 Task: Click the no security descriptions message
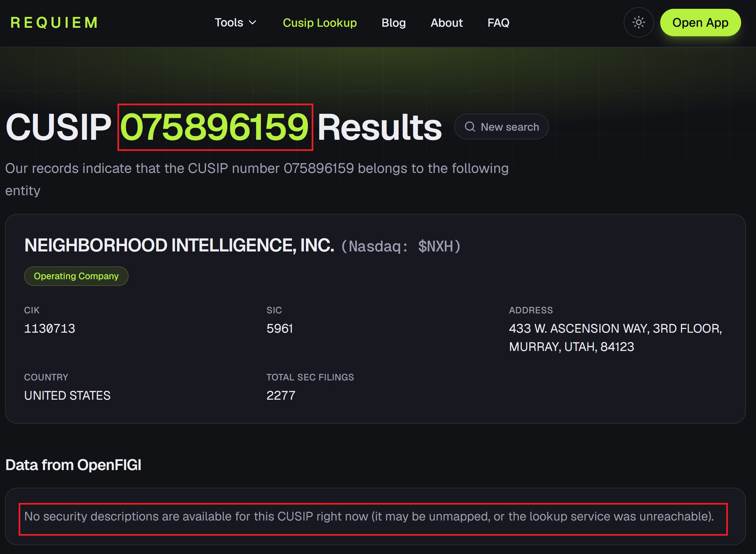pos(369,516)
